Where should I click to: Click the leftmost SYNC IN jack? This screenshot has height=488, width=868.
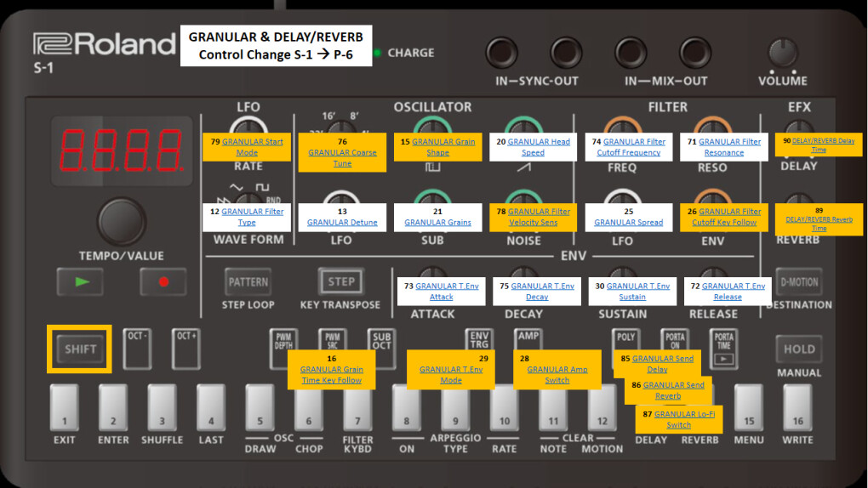point(501,53)
